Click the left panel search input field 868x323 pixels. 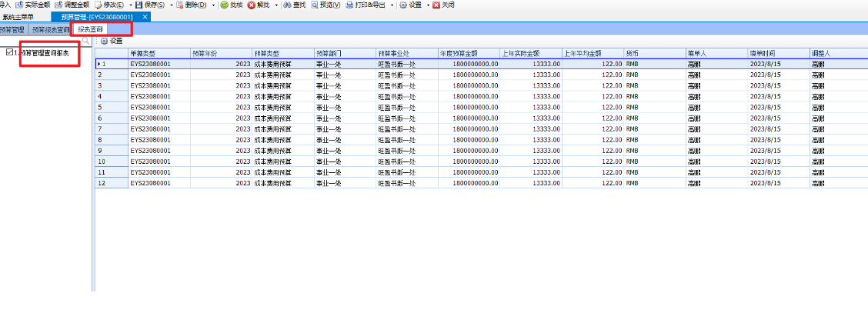(41, 40)
